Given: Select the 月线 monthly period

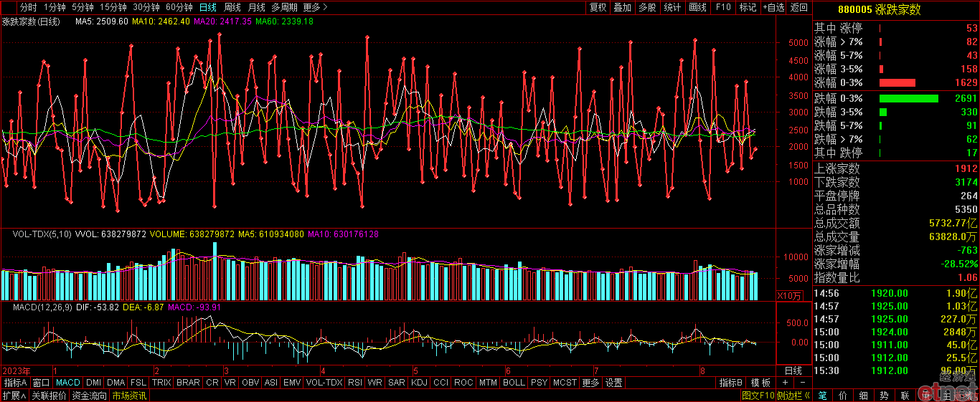Looking at the screenshot, I should click(x=256, y=7).
